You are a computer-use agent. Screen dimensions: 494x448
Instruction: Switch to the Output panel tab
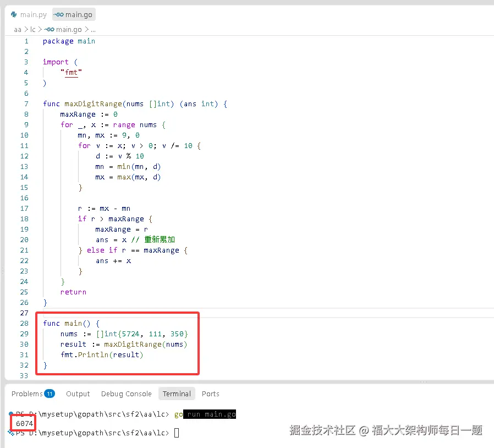(78, 394)
